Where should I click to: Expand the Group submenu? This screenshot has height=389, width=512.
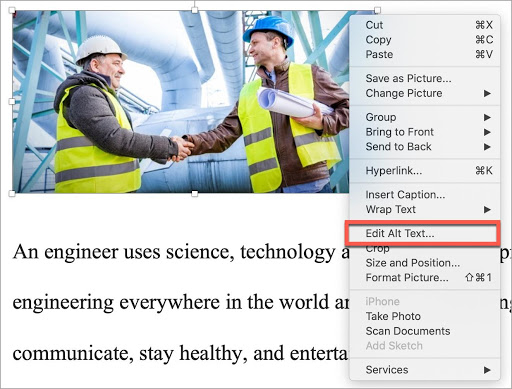click(424, 117)
